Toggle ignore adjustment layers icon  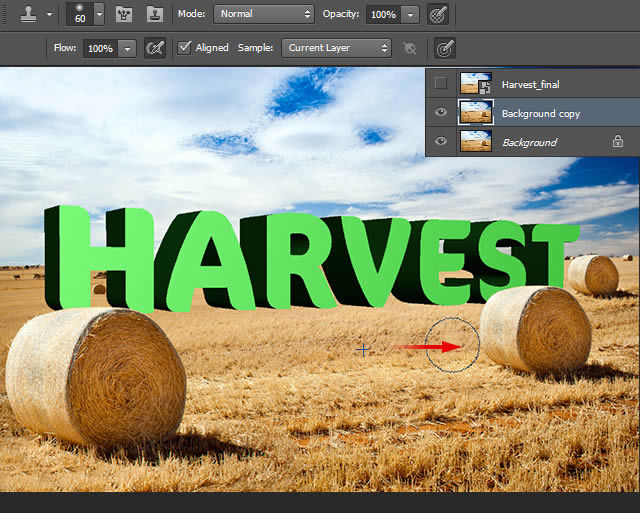tap(409, 48)
